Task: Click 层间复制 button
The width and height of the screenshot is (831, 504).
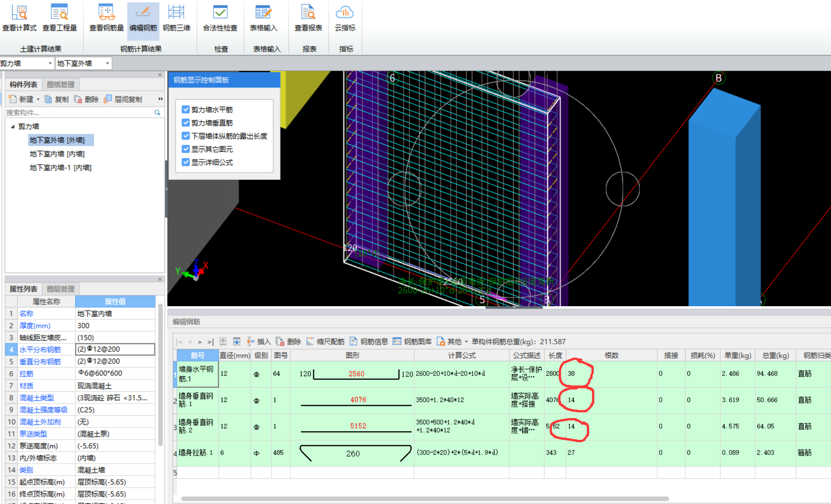Action: [123, 99]
